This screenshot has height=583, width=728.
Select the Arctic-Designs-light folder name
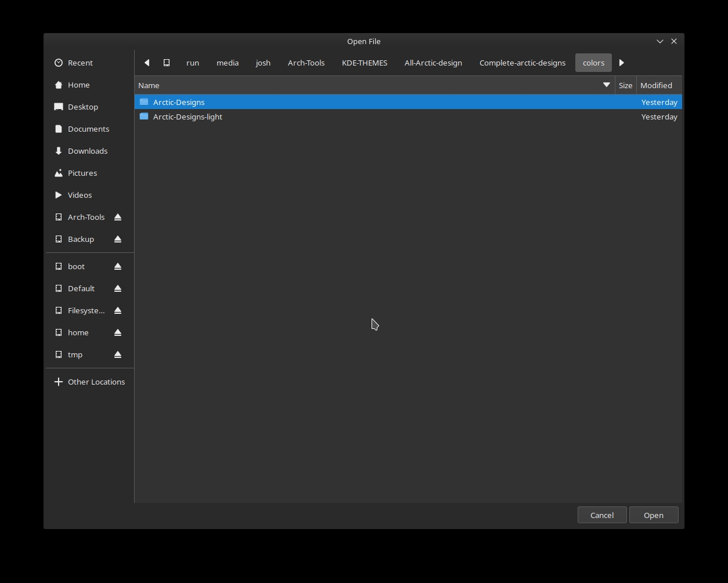188,117
